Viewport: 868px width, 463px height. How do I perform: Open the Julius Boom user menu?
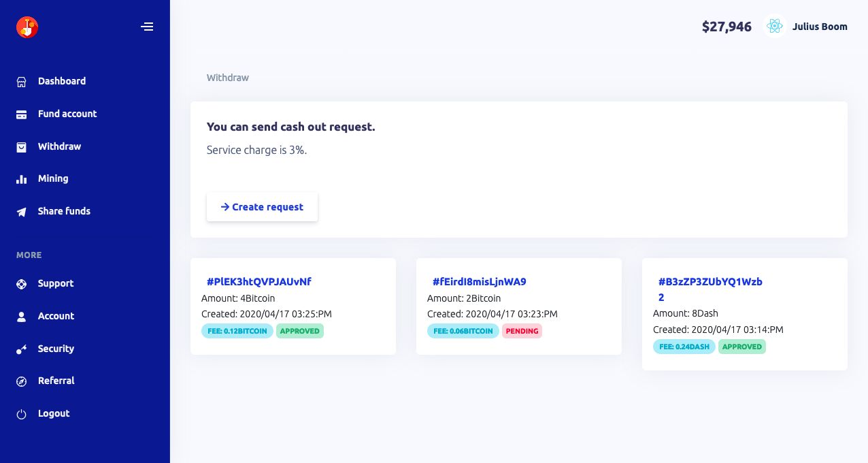point(820,27)
